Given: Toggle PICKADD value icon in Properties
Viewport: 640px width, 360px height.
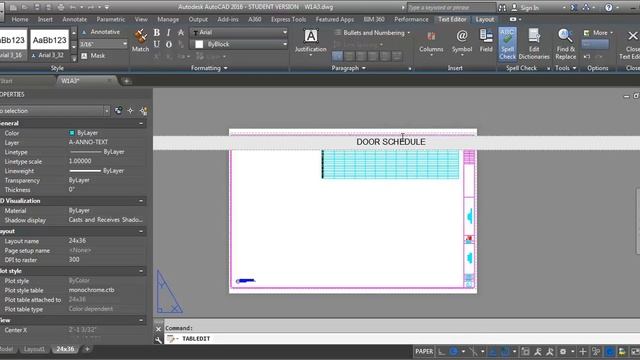Looking at the screenshot, I should 118,111.
